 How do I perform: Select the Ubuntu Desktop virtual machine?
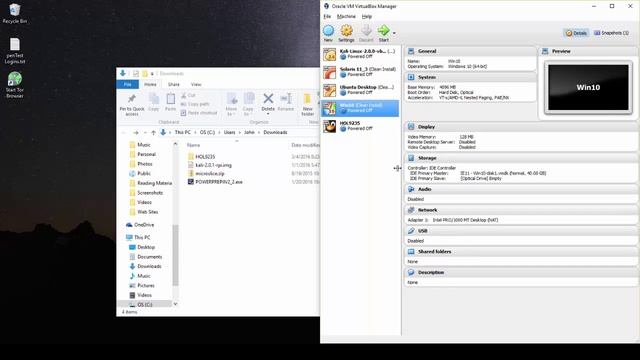(360, 90)
